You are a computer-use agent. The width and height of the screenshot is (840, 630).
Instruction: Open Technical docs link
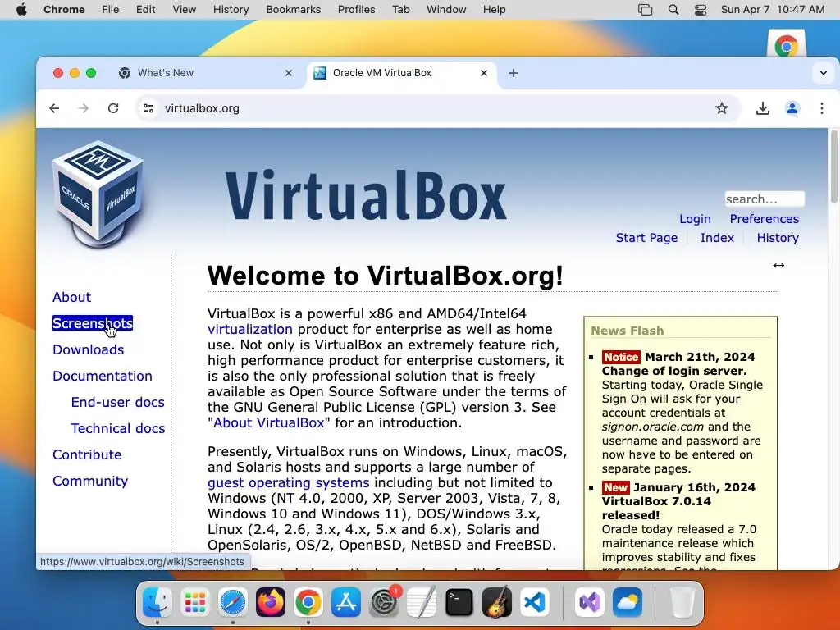(118, 428)
